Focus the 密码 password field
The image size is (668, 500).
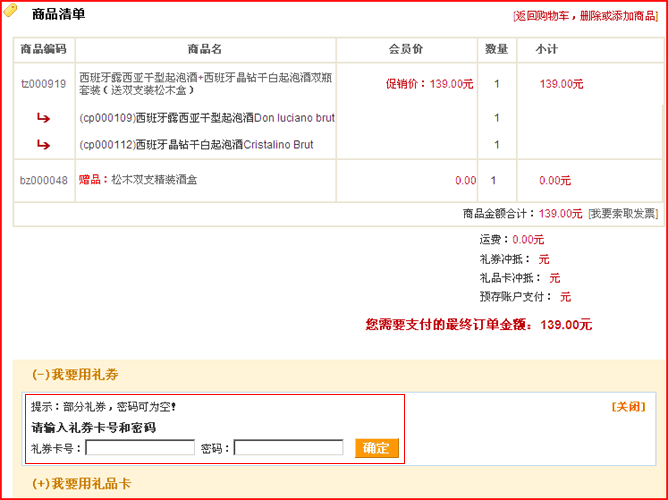288,448
